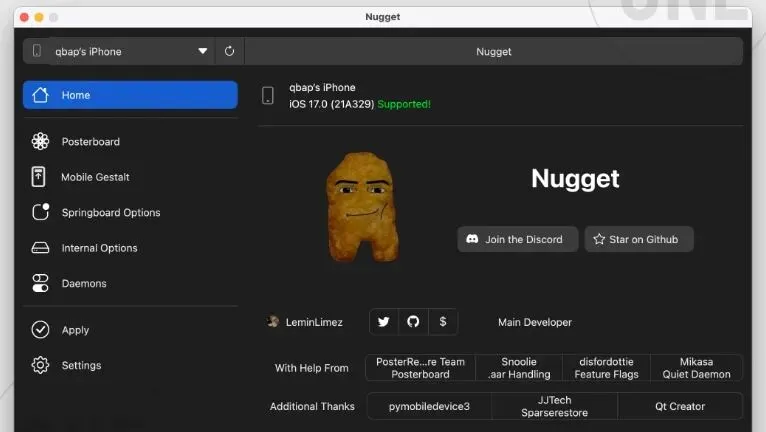This screenshot has width=766, height=432.
Task: Open LeminLimez's GitHub profile icon
Action: coord(413,322)
